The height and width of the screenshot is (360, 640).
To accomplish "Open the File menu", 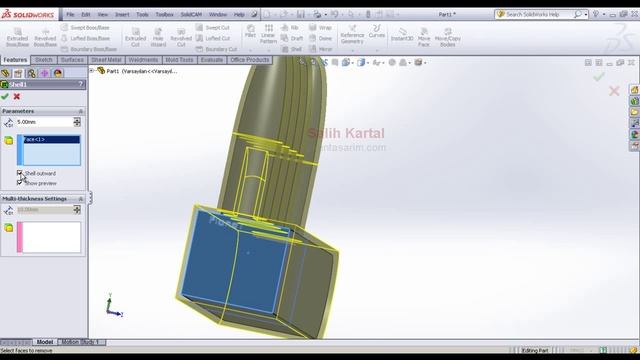I will (70, 14).
